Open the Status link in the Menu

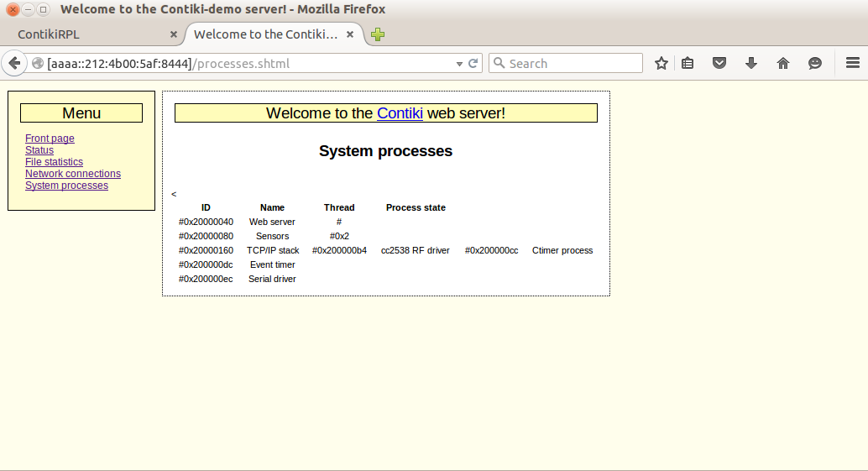pyautogui.click(x=39, y=150)
